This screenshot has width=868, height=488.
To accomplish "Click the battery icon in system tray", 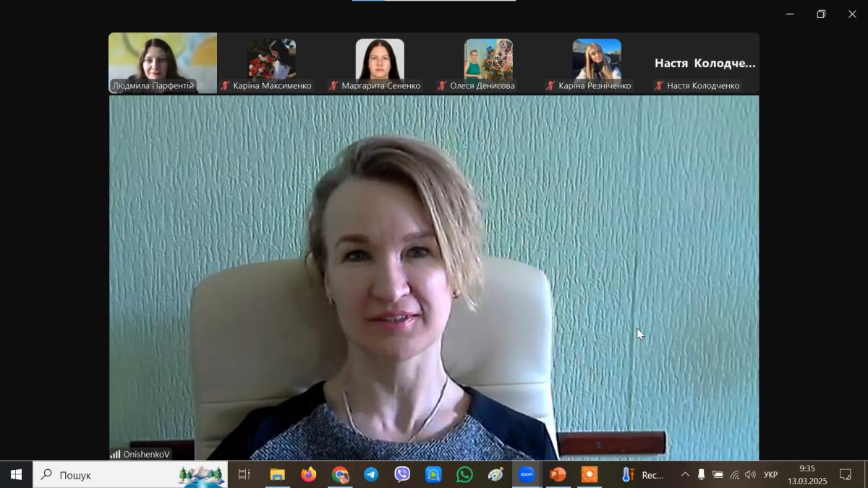I will [718, 475].
